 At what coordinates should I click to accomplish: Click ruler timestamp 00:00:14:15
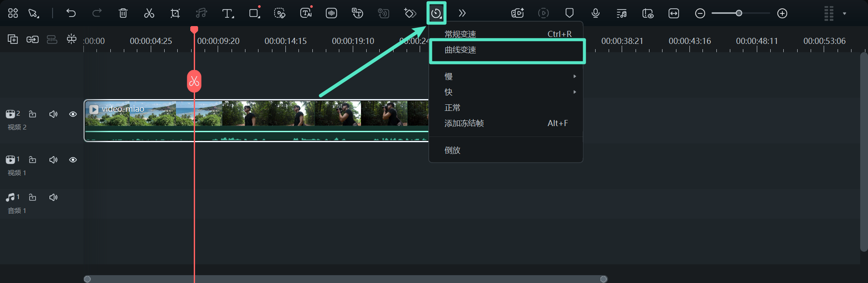(285, 41)
